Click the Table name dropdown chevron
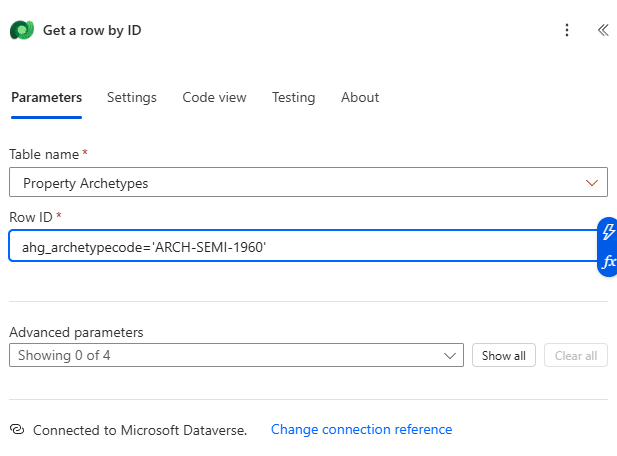617x456 pixels. tap(591, 183)
